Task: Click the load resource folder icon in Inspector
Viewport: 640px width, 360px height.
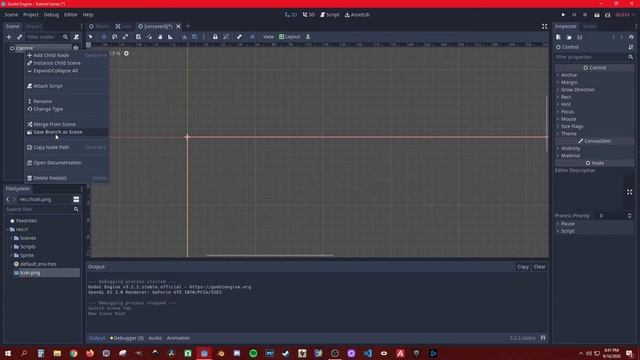Action: point(569,37)
